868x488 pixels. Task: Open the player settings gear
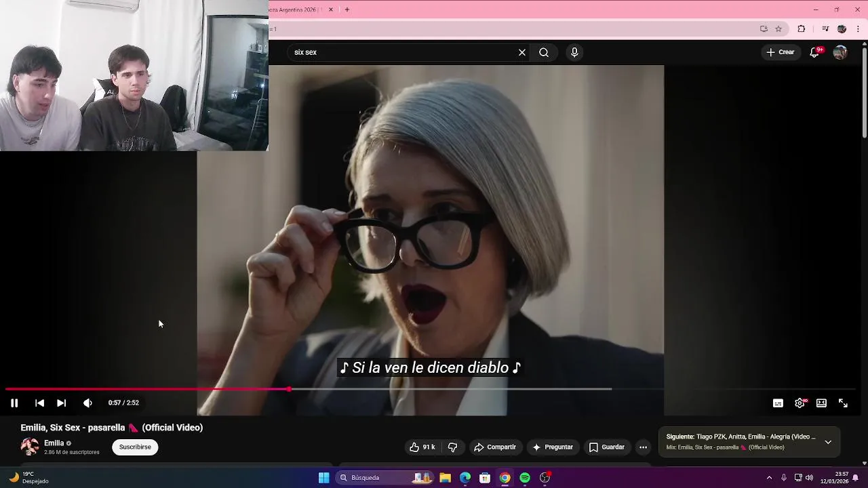pos(800,403)
